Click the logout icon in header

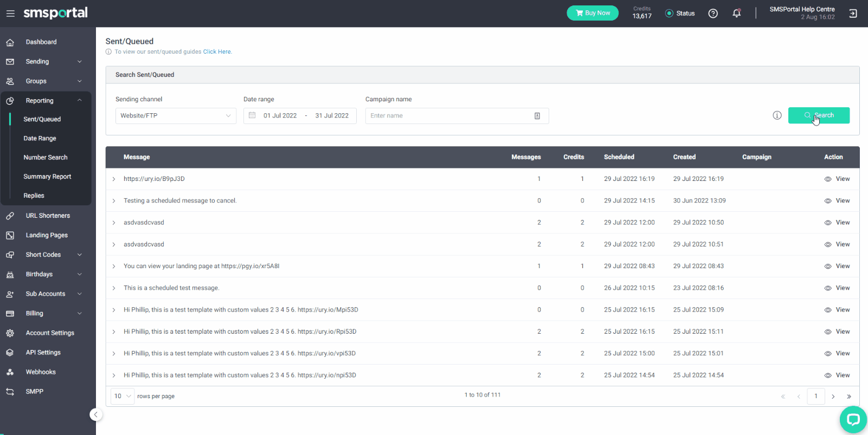853,14
